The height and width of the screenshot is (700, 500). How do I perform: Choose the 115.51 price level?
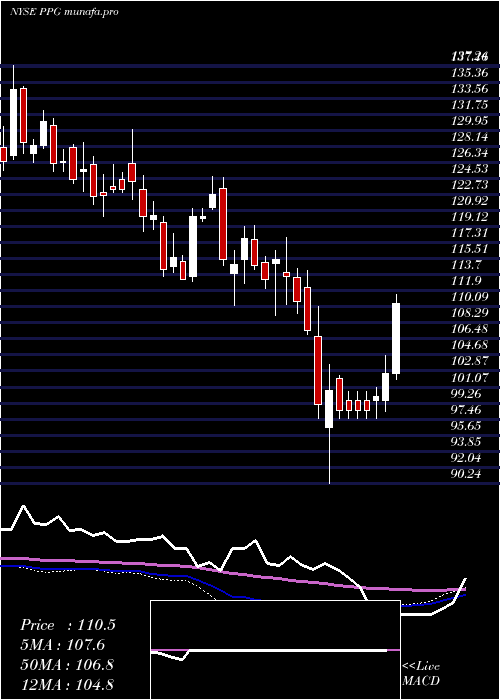pyautogui.click(x=469, y=249)
